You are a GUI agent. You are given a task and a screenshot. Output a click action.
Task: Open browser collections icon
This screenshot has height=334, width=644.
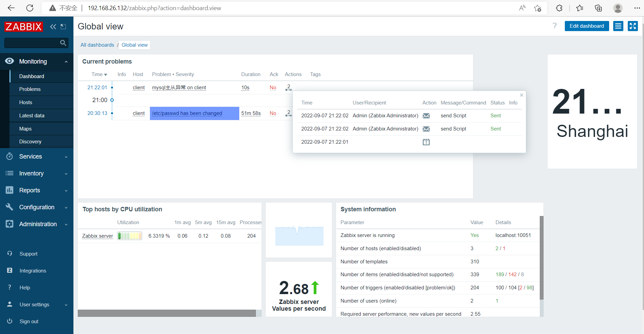(598, 8)
